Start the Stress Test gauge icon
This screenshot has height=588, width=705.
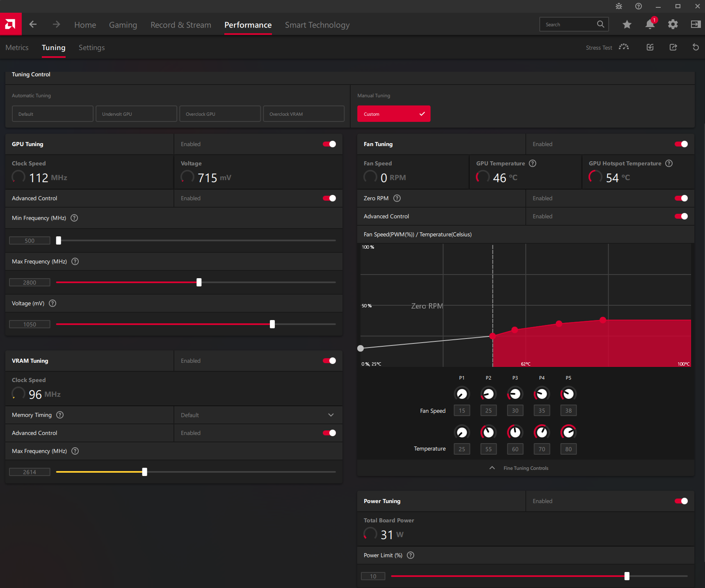pos(624,47)
